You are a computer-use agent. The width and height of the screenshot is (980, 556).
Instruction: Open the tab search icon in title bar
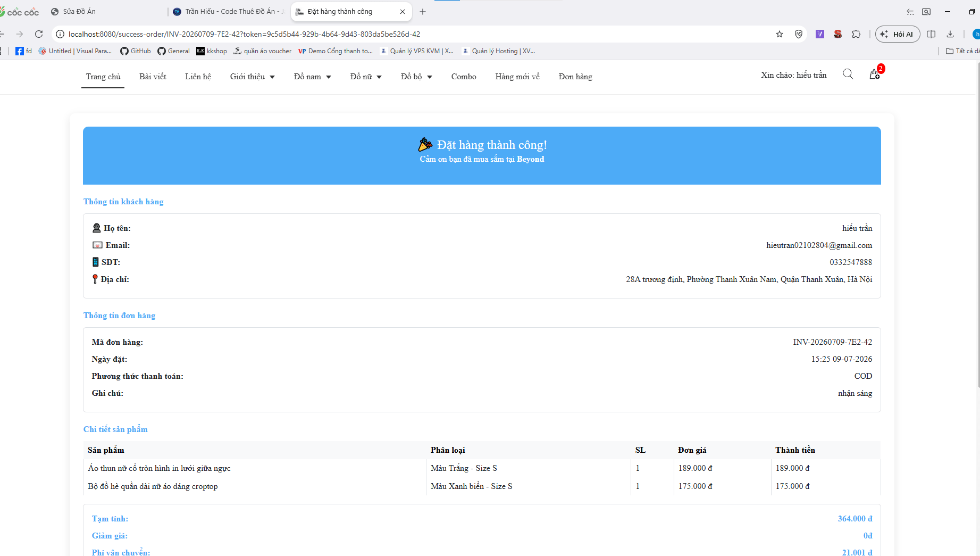tap(926, 12)
